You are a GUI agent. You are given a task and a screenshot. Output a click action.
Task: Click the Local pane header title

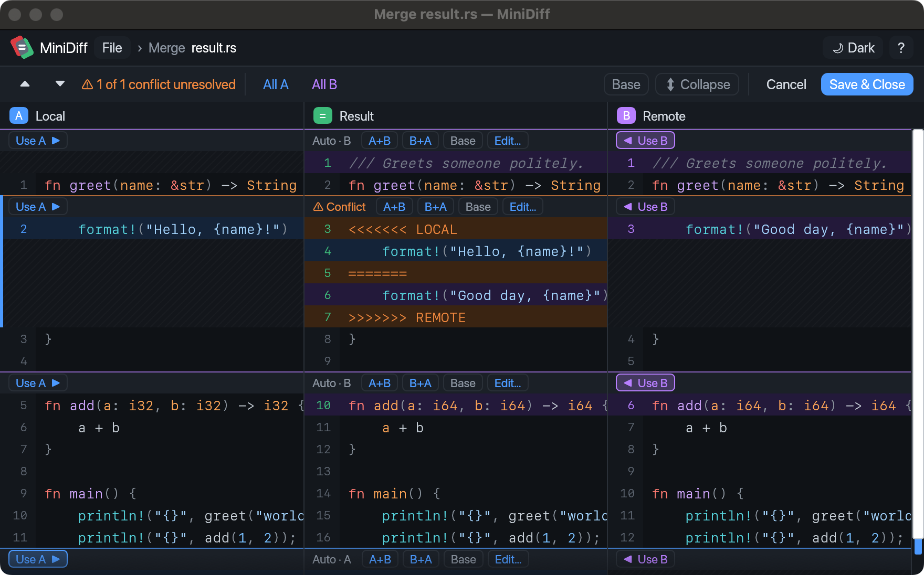50,116
